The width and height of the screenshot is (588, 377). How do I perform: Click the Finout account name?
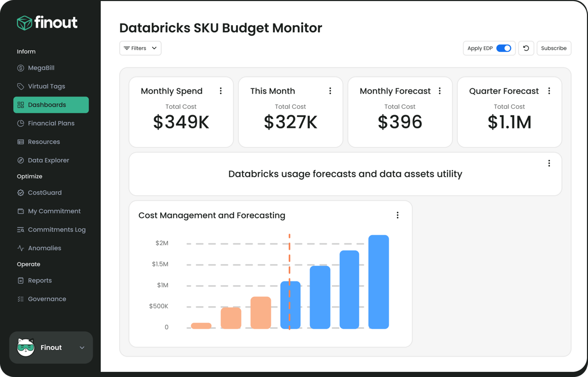coord(51,347)
